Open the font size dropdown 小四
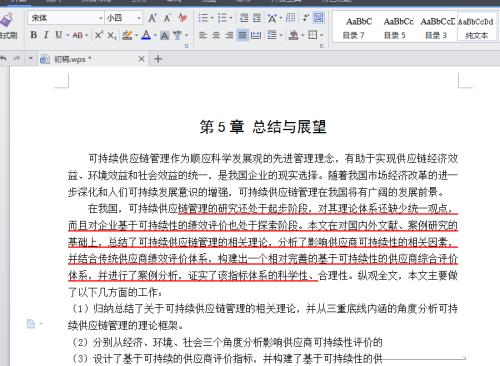Viewport: 500px width, 366px height. coord(124,18)
